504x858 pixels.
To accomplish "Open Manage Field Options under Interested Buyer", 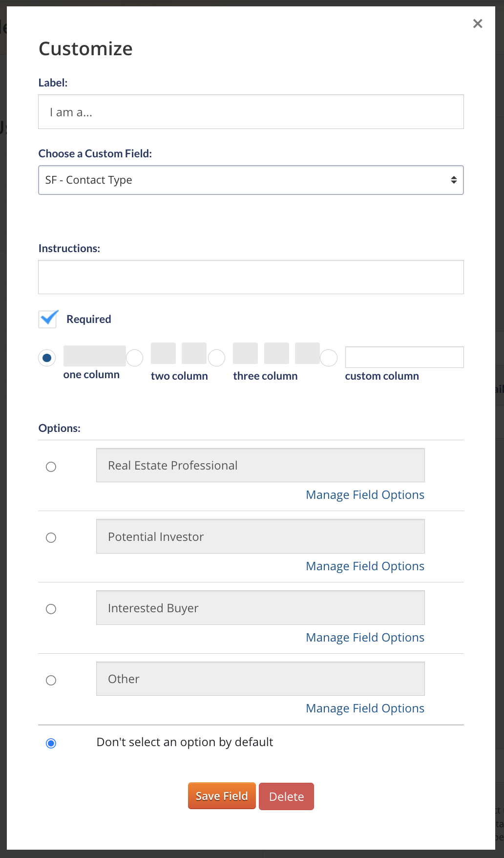I will coord(365,638).
